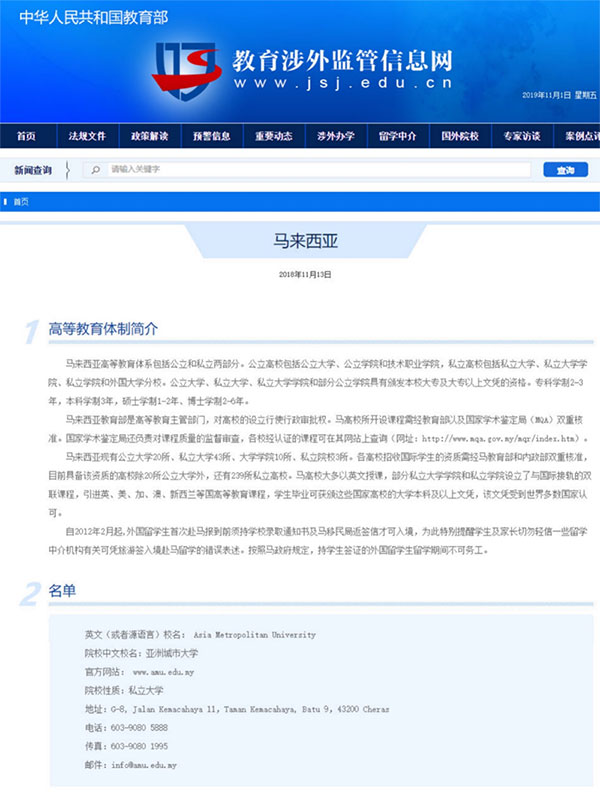Open the 案例点评 menu item
This screenshot has height=796, width=600.
pyautogui.click(x=582, y=136)
